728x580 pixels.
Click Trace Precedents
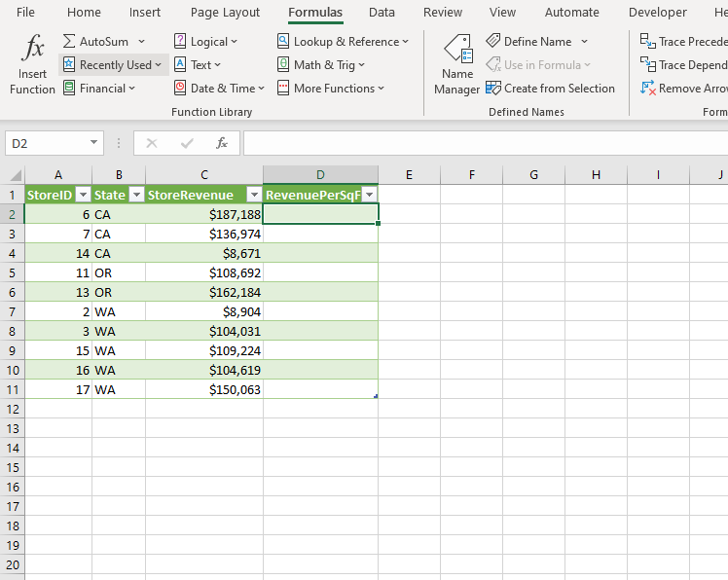683,41
